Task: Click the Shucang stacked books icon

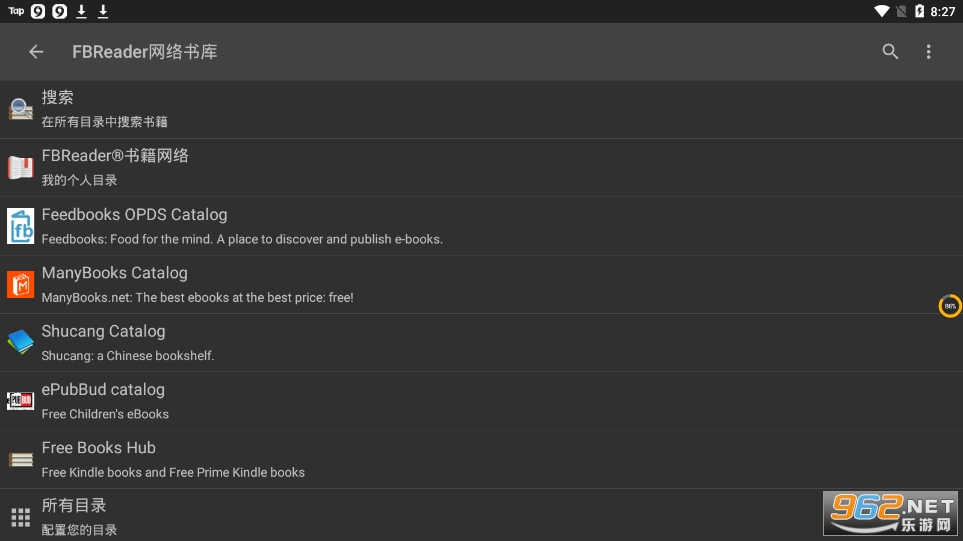Action: [x=21, y=343]
